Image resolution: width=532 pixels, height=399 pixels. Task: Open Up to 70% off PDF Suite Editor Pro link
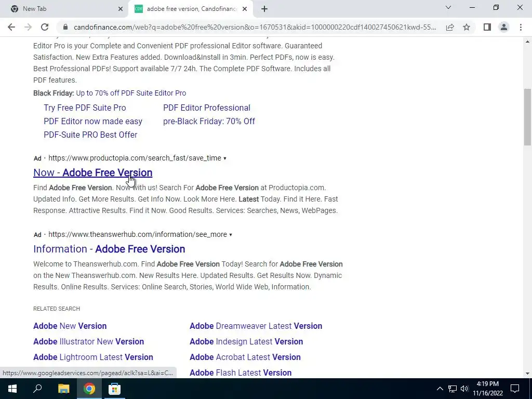coord(131,93)
